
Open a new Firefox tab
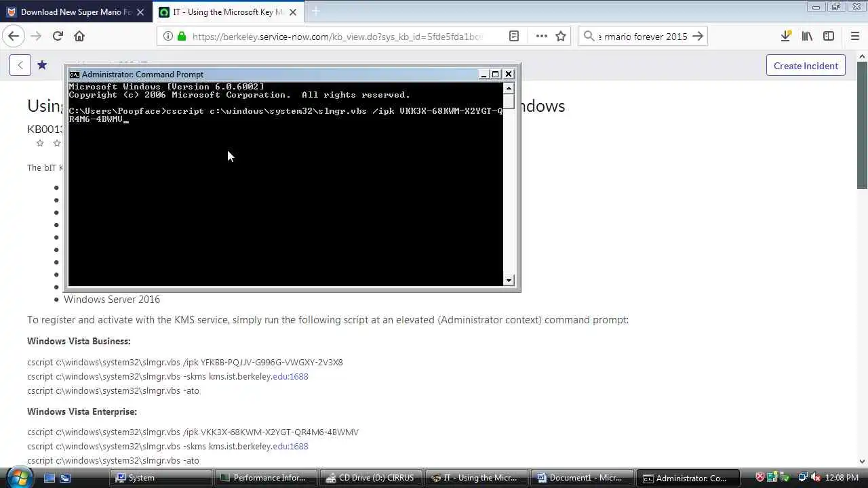point(315,12)
